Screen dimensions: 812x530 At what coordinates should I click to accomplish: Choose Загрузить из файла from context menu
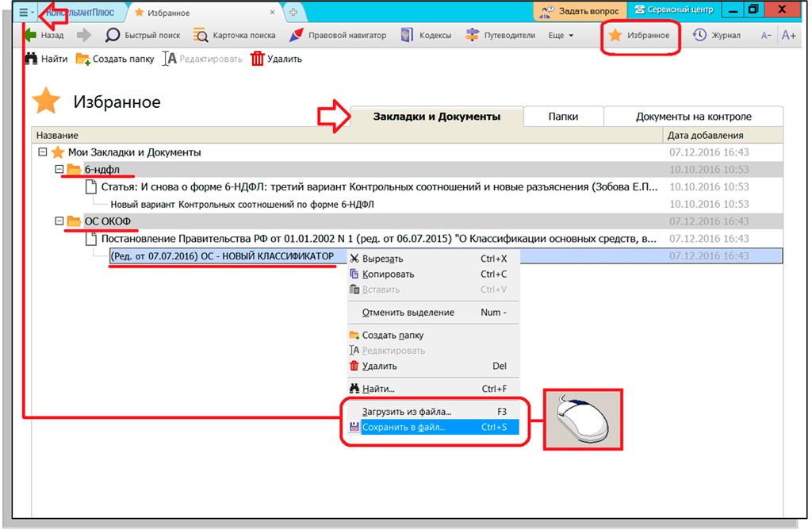[433, 411]
